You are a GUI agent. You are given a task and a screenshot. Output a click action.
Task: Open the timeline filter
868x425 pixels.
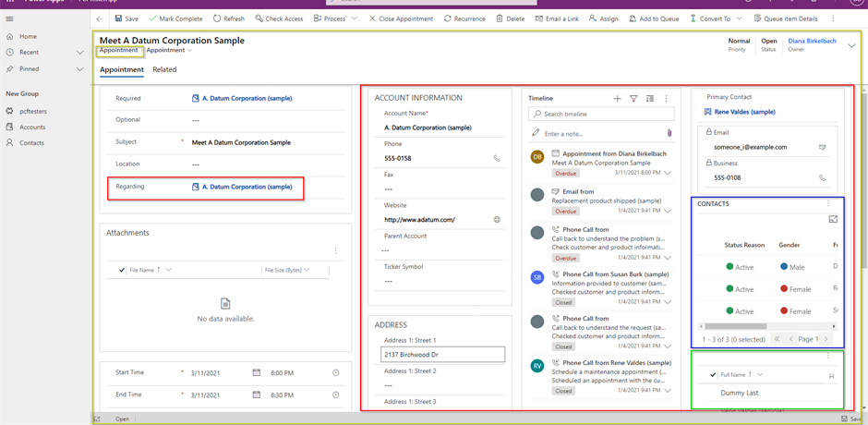tap(633, 99)
